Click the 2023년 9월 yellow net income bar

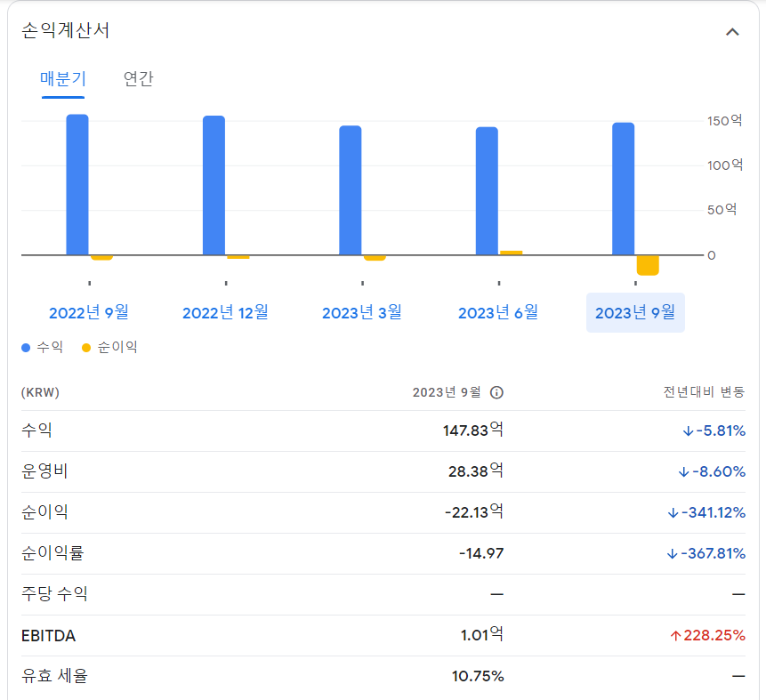pyautogui.click(x=648, y=265)
